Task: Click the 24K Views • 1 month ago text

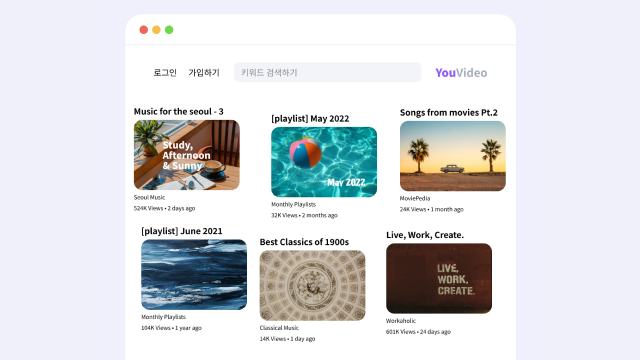Action: pyautogui.click(x=432, y=209)
